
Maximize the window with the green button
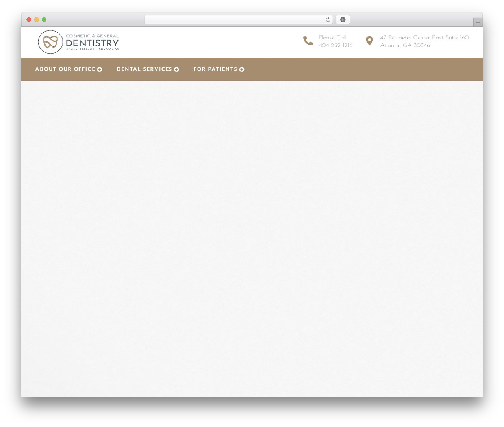[x=44, y=20]
